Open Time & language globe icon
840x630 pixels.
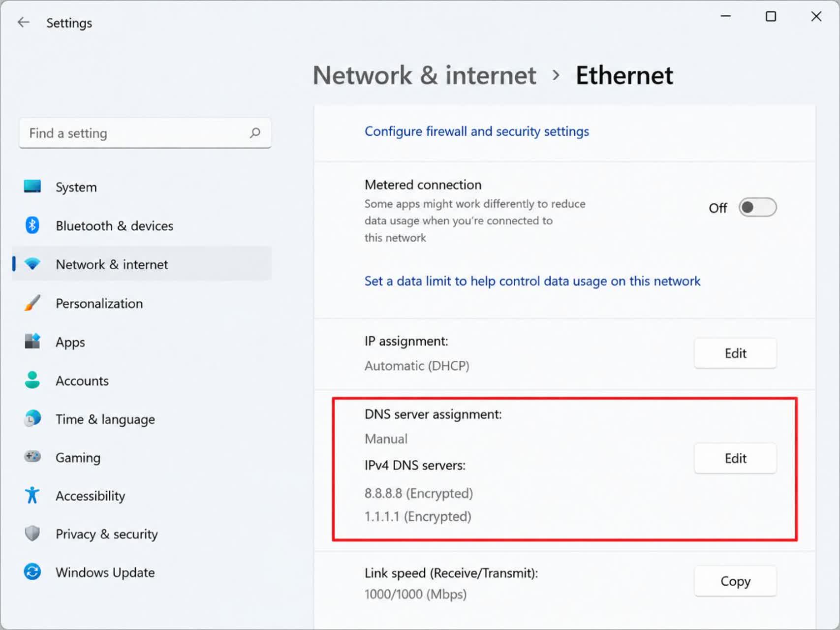(32, 419)
